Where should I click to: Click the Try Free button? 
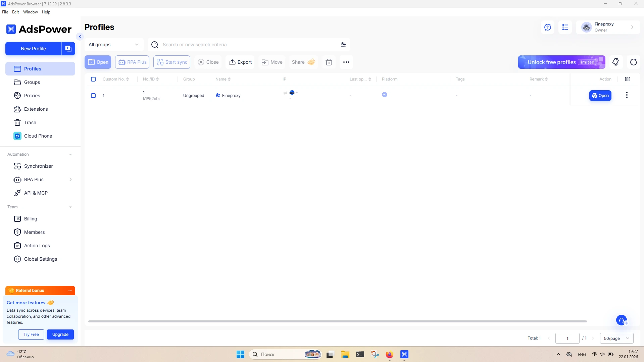[x=31, y=334]
